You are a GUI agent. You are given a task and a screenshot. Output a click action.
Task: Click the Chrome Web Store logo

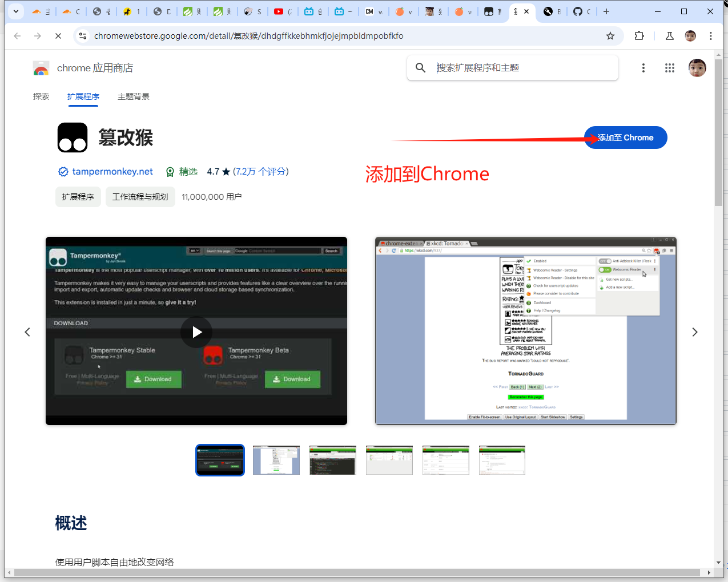pyautogui.click(x=41, y=68)
